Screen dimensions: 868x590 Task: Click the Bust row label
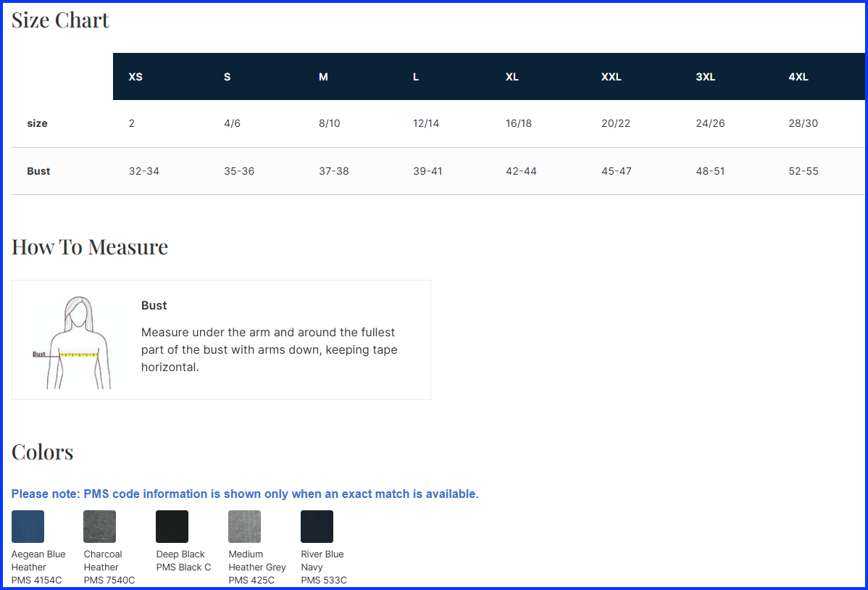pyautogui.click(x=38, y=171)
